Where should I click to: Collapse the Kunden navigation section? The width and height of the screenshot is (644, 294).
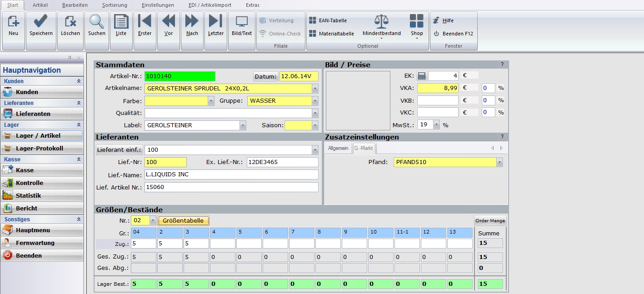(79, 81)
